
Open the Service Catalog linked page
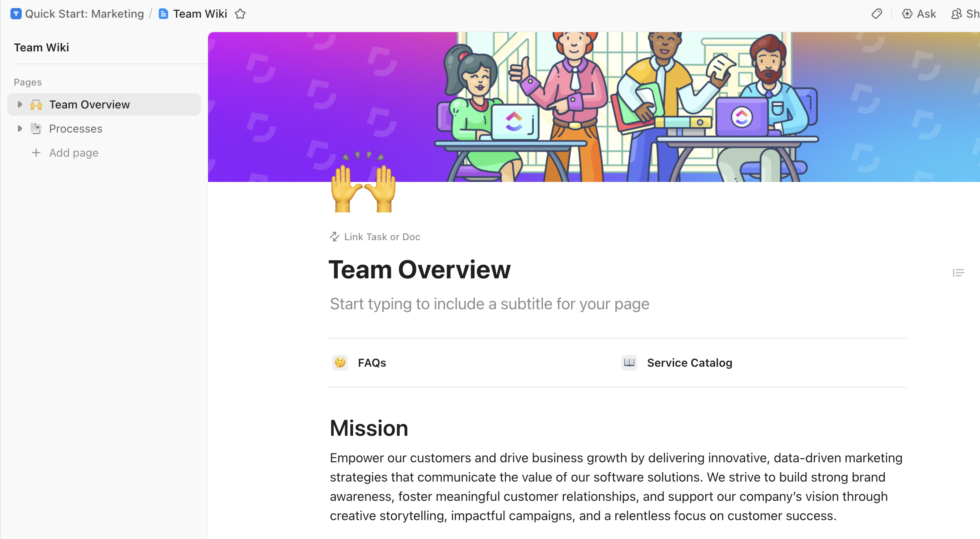[689, 362]
